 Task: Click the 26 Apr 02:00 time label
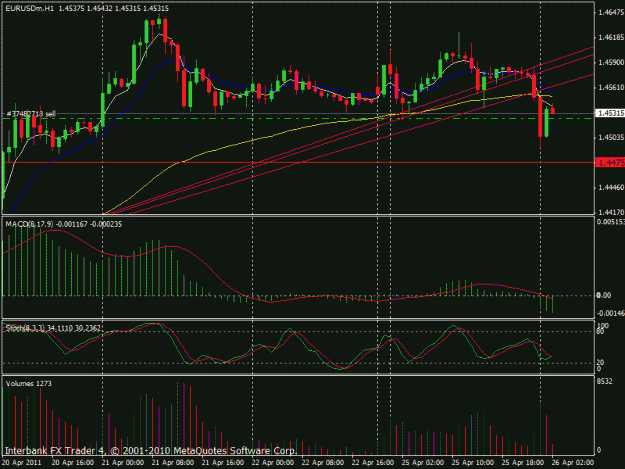[x=572, y=463]
